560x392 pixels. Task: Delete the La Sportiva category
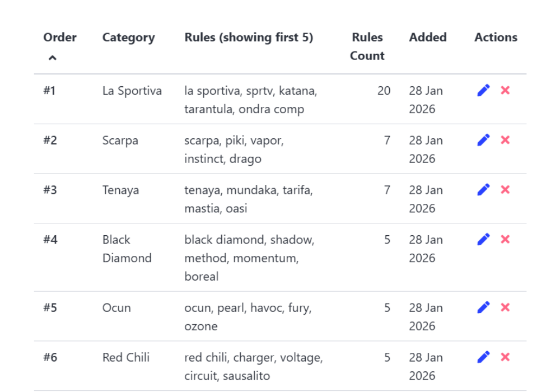(505, 90)
